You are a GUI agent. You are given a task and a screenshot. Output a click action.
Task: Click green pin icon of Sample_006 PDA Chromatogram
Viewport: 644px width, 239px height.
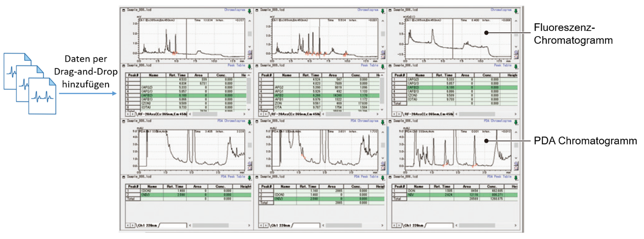coord(516,122)
